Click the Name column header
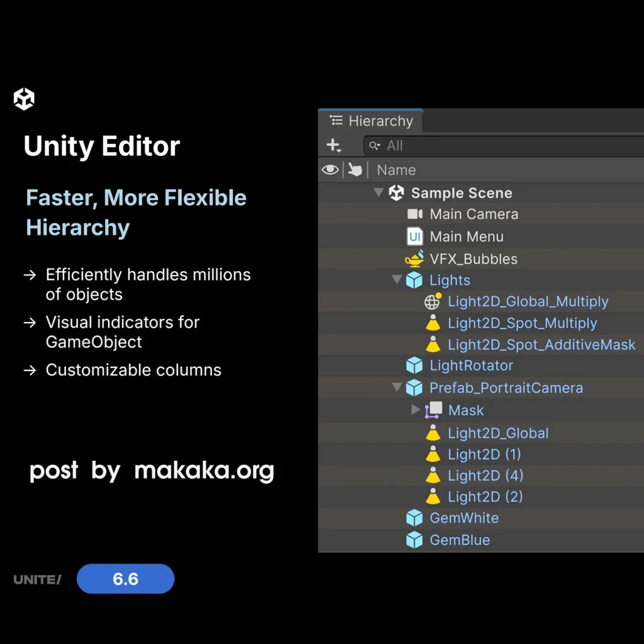This screenshot has width=644, height=644. click(396, 170)
